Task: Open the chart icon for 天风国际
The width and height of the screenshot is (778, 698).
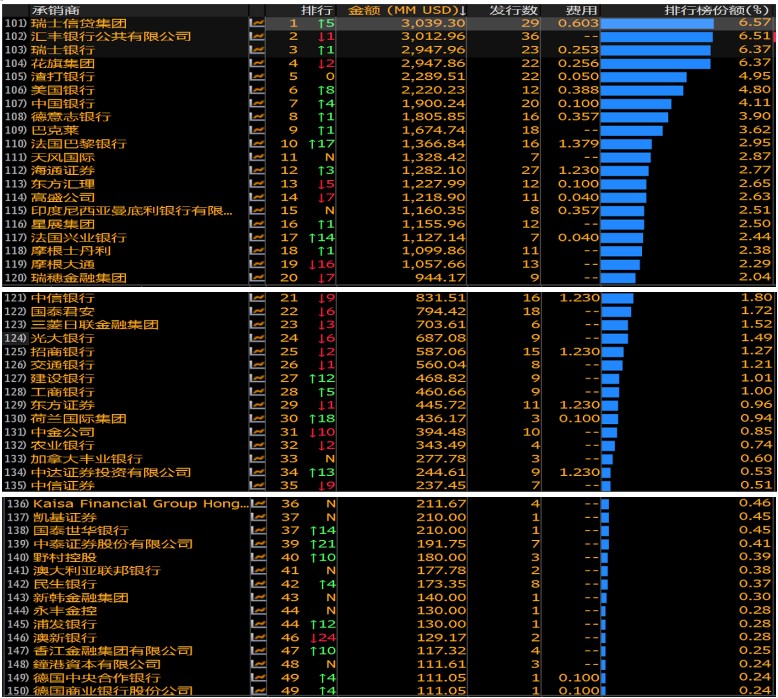Action: (x=257, y=157)
